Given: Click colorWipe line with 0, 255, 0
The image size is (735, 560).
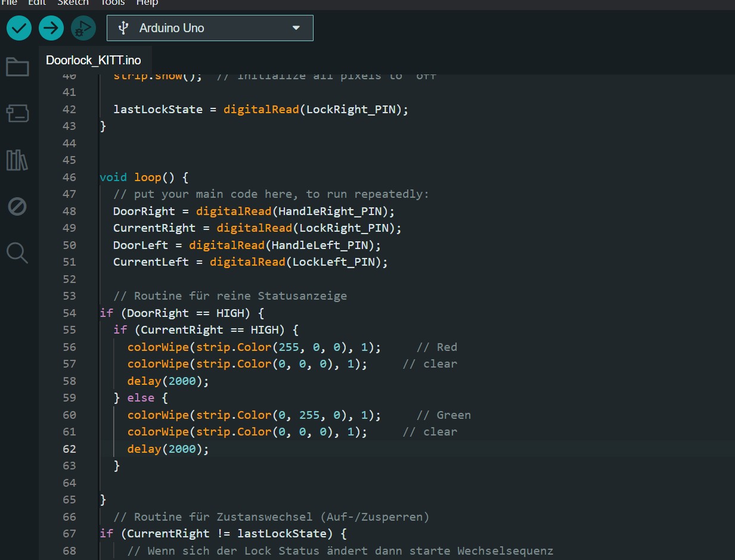Looking at the screenshot, I should pos(255,415).
